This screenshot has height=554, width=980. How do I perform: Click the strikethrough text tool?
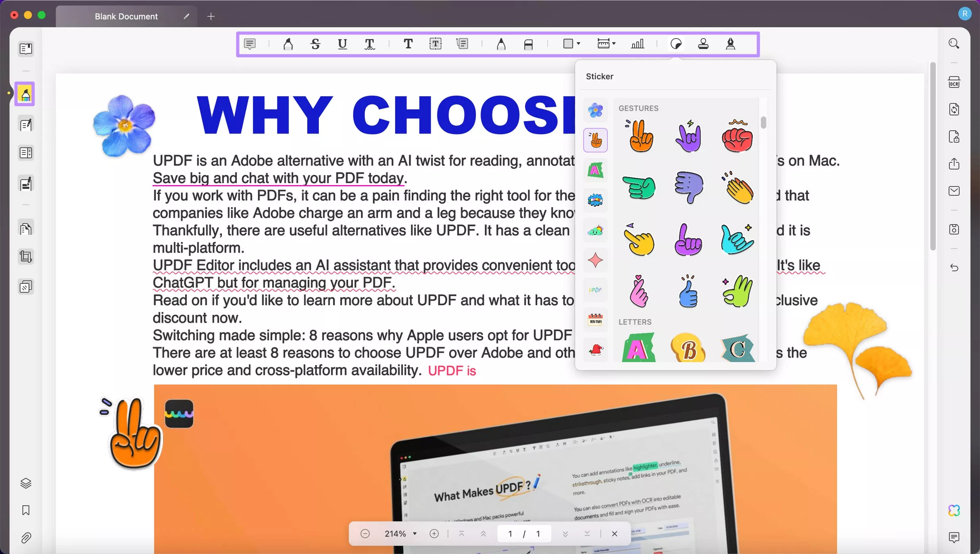point(315,44)
